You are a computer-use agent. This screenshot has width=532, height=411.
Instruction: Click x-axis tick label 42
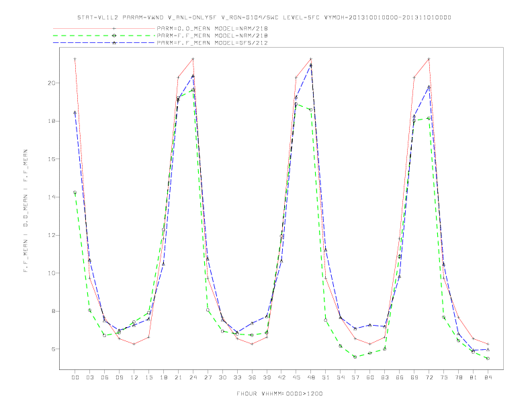281,377
